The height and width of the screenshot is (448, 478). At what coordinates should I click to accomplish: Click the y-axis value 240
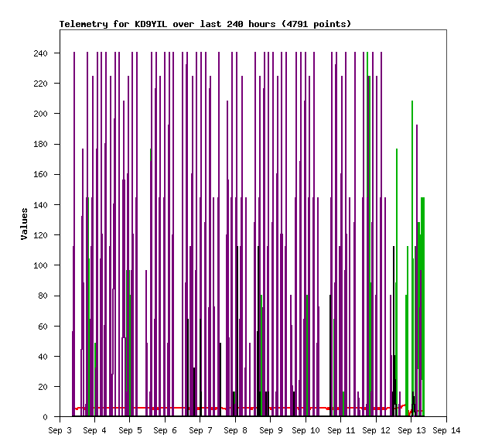[x=40, y=53]
